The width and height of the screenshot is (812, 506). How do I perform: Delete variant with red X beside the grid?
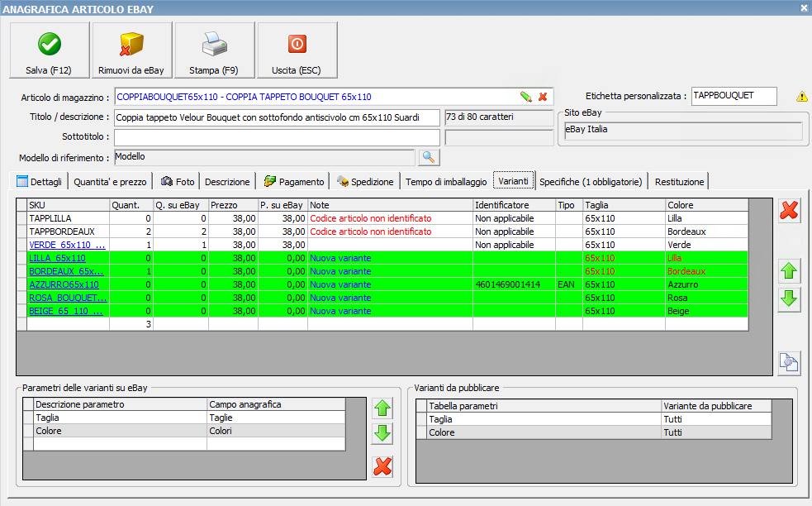point(790,211)
